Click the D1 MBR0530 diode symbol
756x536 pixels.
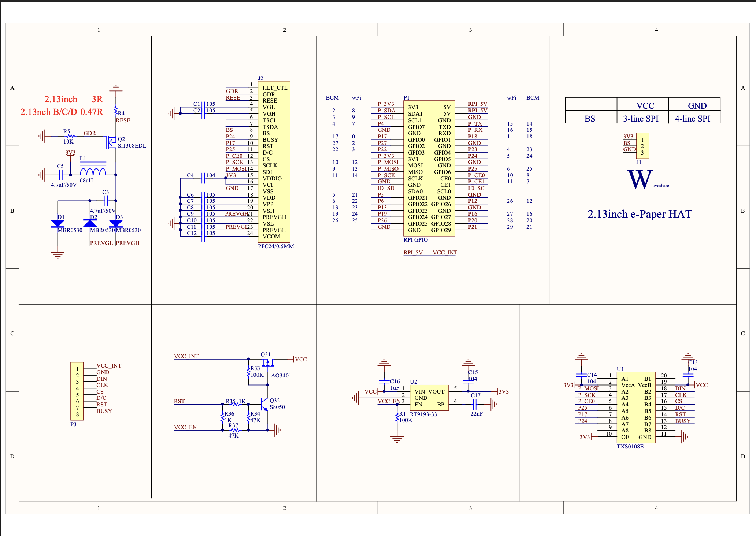point(58,223)
